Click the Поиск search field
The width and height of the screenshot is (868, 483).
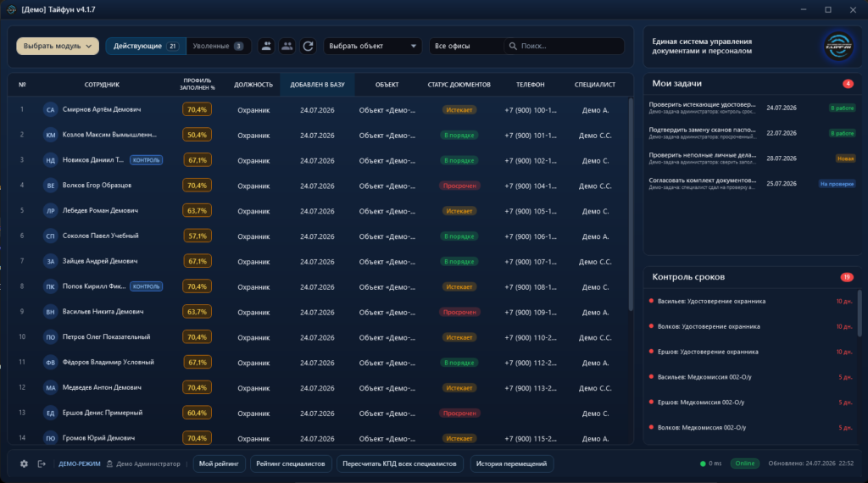(565, 46)
